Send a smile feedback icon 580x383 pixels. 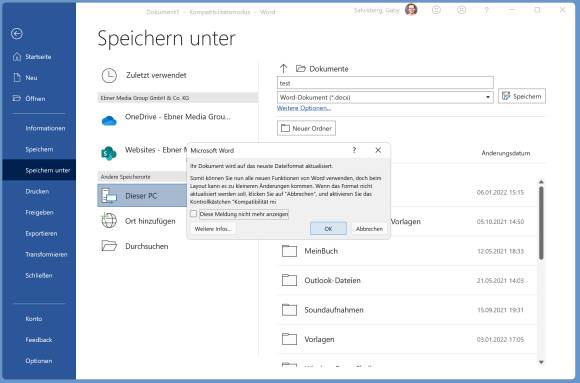(x=436, y=10)
